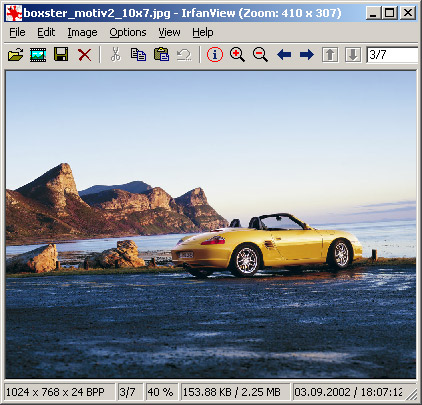Open the Edit menu
The image size is (422, 405).
(46, 32)
